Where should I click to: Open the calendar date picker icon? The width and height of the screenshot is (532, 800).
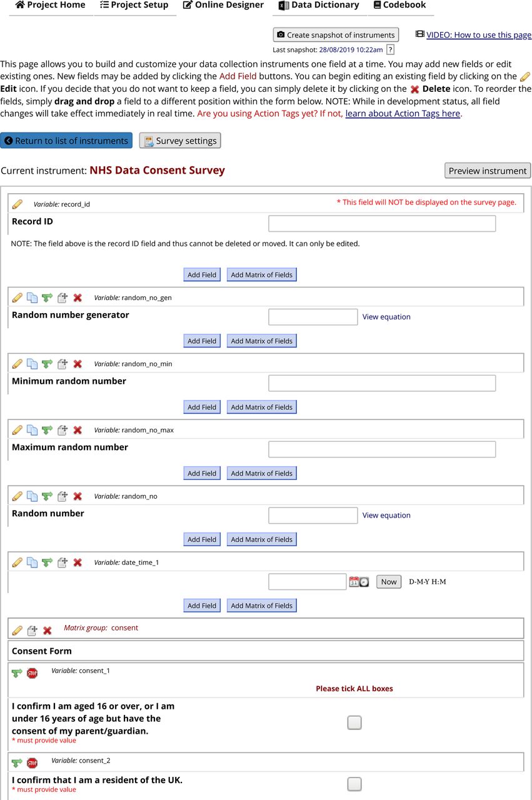pos(354,582)
